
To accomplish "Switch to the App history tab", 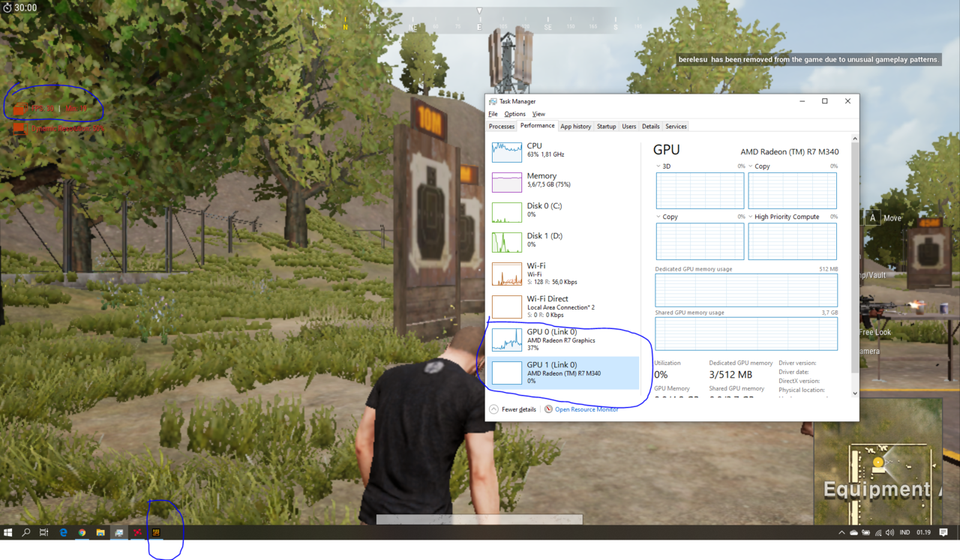I will pos(576,127).
